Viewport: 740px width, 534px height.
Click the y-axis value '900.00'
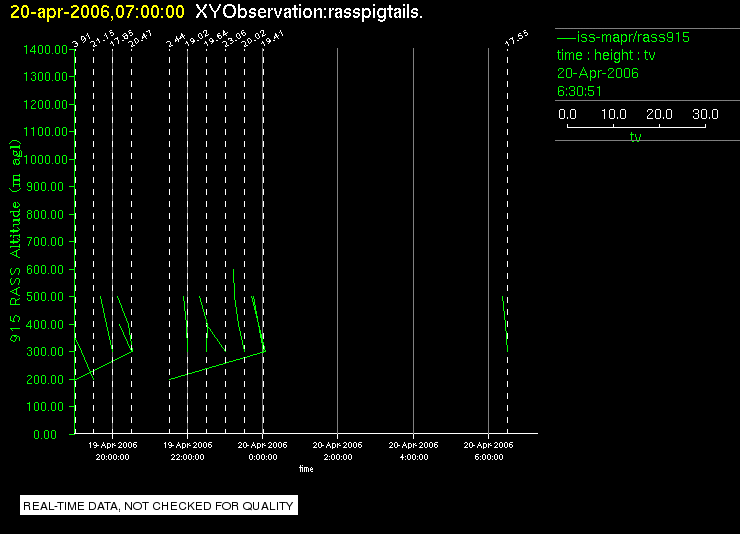(x=45, y=187)
